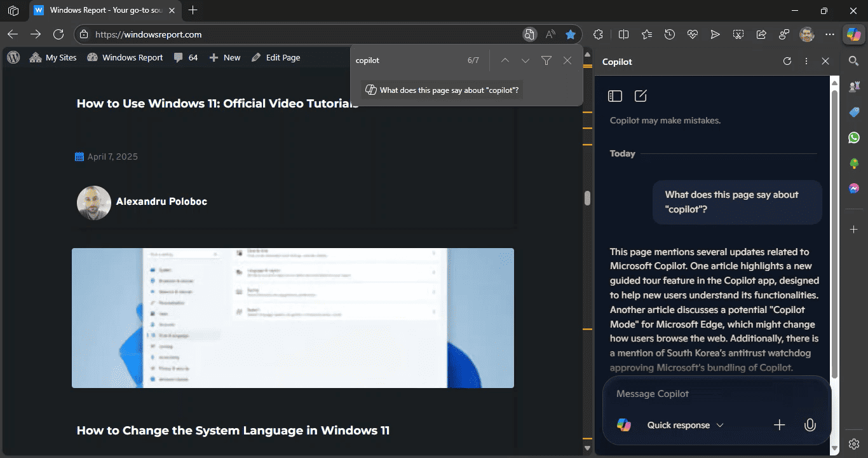Image resolution: width=868 pixels, height=458 pixels.
Task: Start Read aloud from address bar
Action: 550,34
